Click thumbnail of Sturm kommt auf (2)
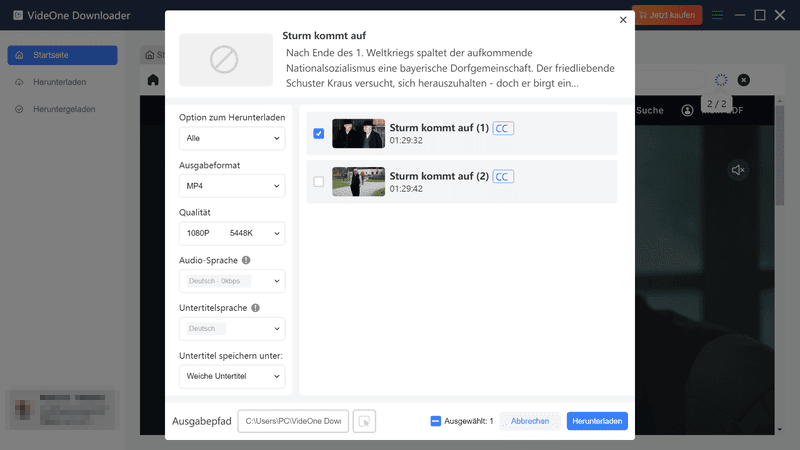The width and height of the screenshot is (800, 450). point(358,182)
